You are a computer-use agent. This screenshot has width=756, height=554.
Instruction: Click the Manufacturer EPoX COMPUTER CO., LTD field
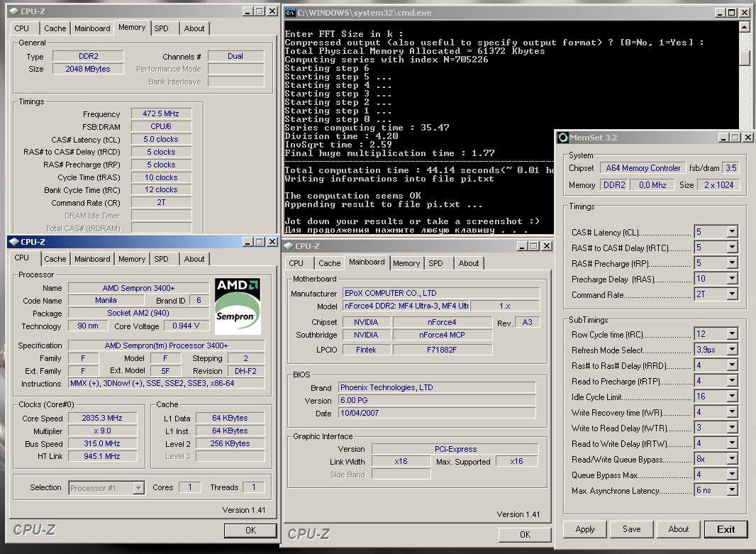(440, 293)
